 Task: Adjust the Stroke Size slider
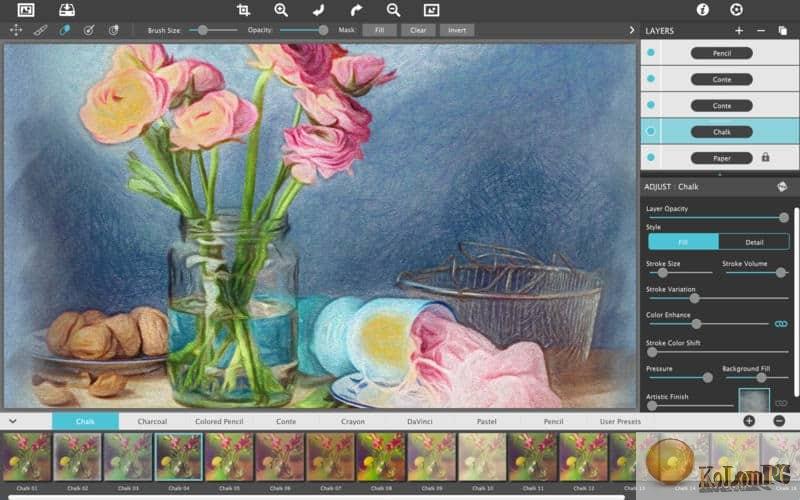pos(681,273)
